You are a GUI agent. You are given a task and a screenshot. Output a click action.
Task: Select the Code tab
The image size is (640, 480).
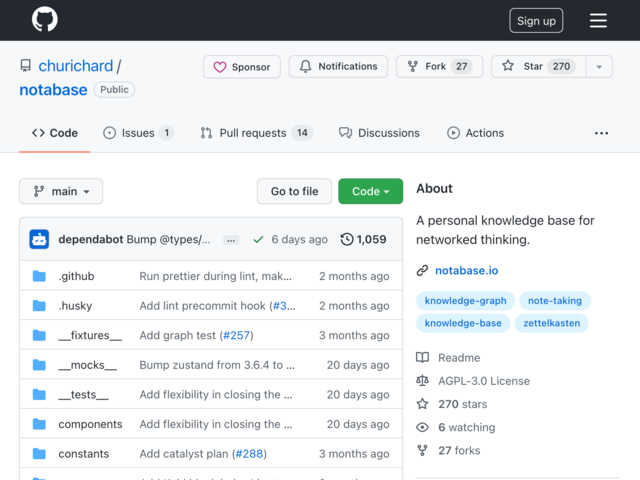point(55,133)
